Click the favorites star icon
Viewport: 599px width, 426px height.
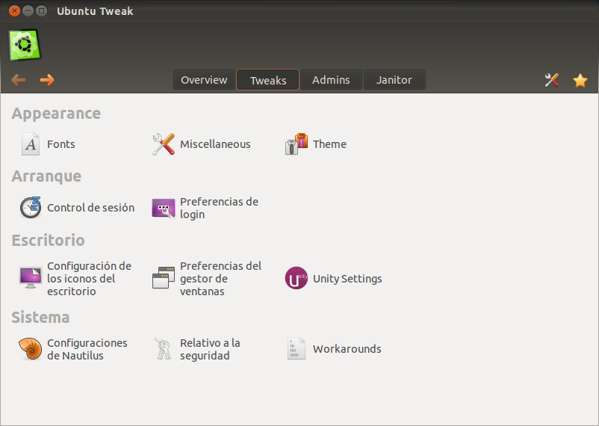[580, 80]
